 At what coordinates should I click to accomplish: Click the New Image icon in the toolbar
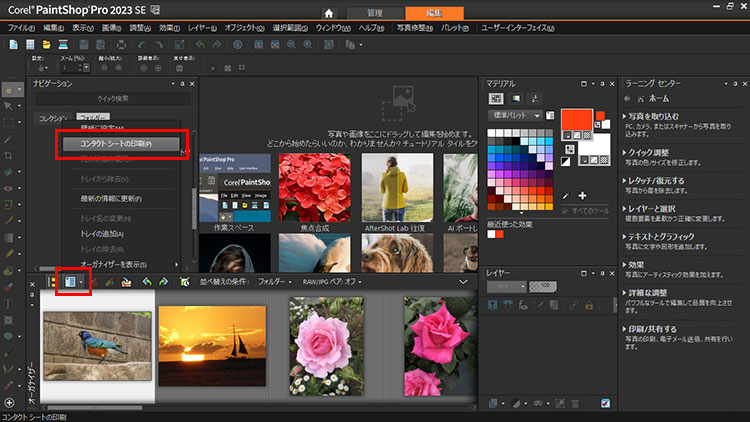tap(12, 45)
